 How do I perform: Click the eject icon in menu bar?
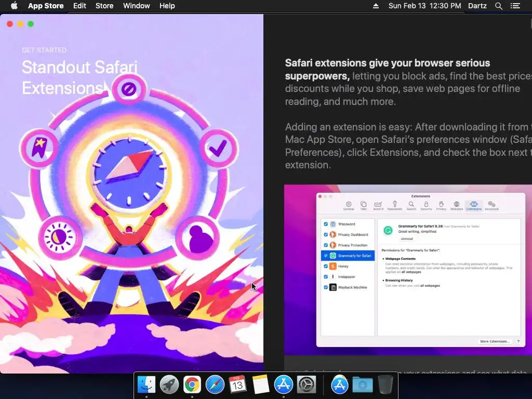[x=376, y=6]
